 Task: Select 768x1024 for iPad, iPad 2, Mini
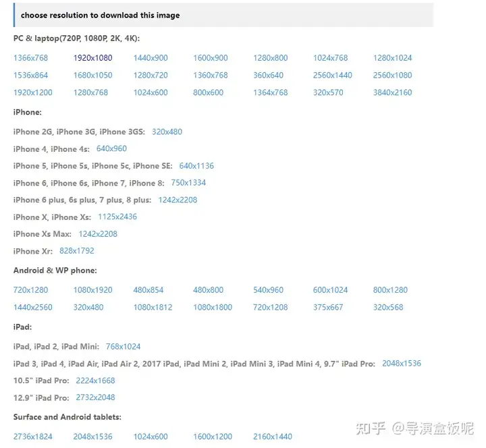[x=123, y=347]
